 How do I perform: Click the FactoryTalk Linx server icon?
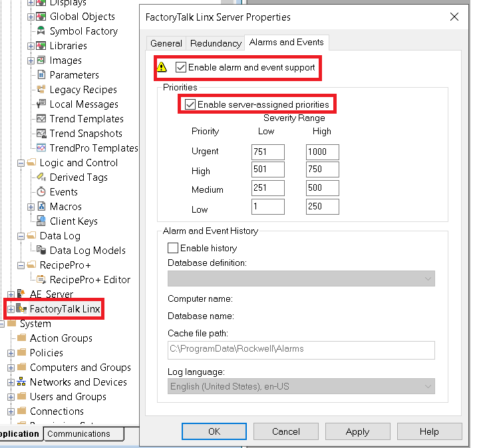pyautogui.click(x=21, y=308)
